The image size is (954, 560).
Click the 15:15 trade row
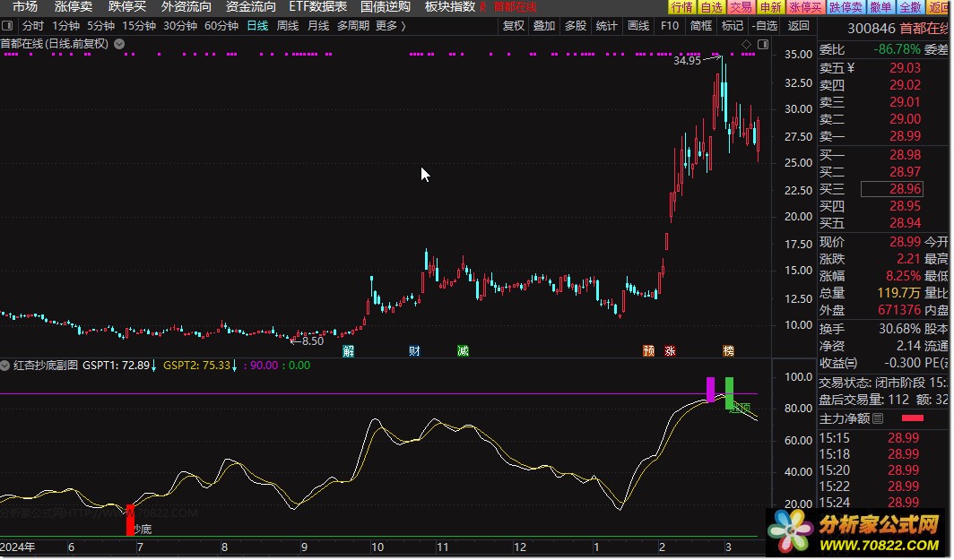[885, 438]
